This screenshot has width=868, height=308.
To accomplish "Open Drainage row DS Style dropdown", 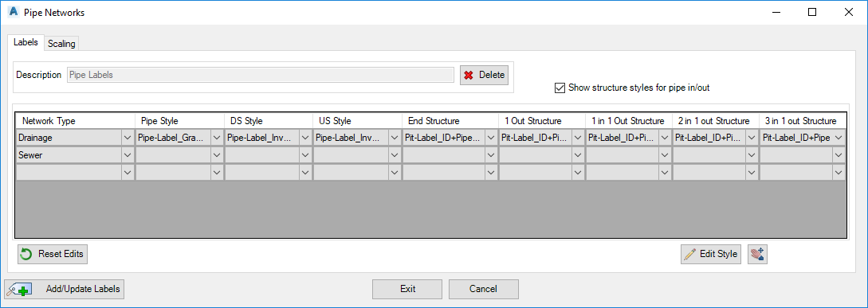I will click(305, 138).
